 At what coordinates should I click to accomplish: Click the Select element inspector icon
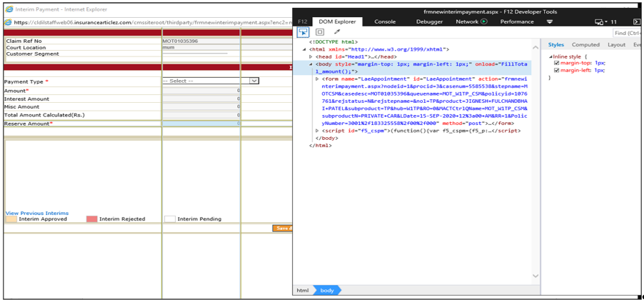[x=303, y=32]
